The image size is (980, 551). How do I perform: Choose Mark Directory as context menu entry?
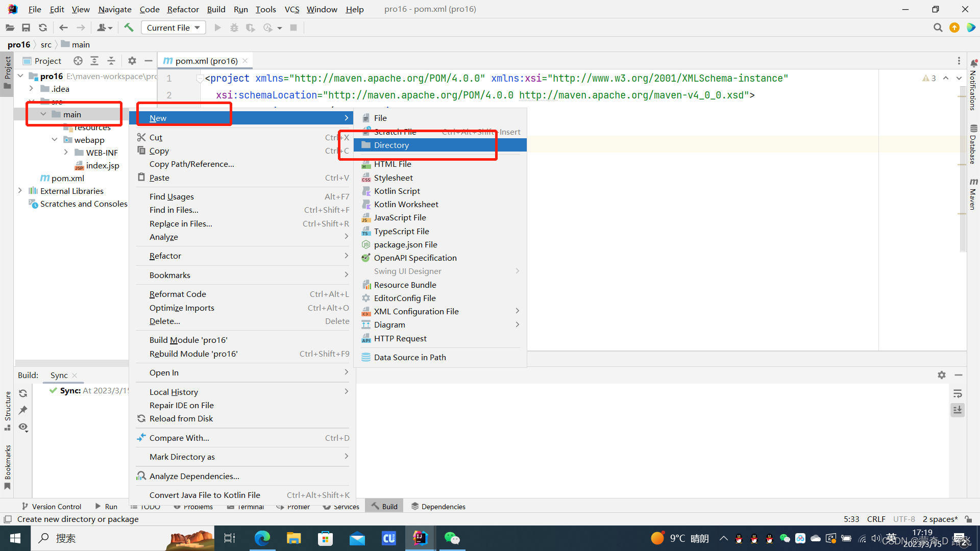182,457
